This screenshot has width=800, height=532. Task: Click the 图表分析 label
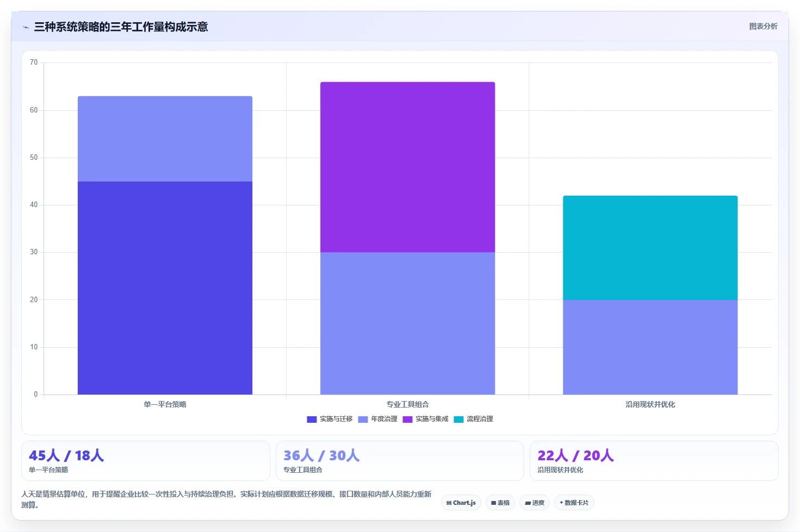(763, 26)
